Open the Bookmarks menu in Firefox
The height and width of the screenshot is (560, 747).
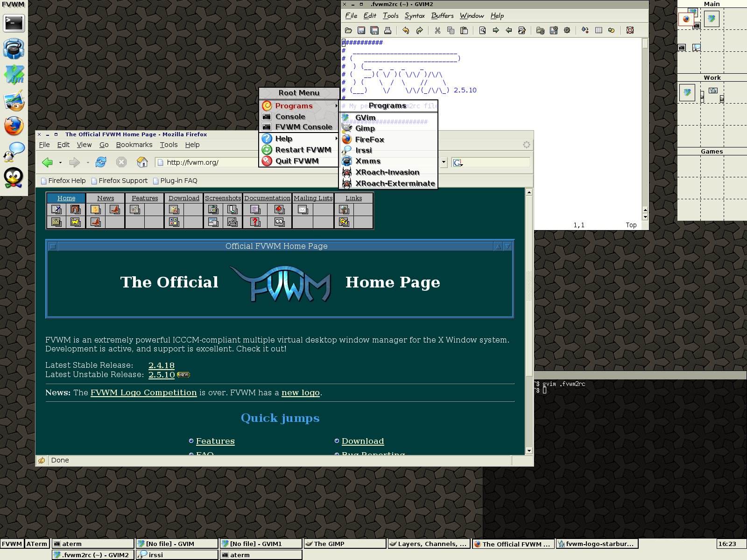click(x=134, y=145)
